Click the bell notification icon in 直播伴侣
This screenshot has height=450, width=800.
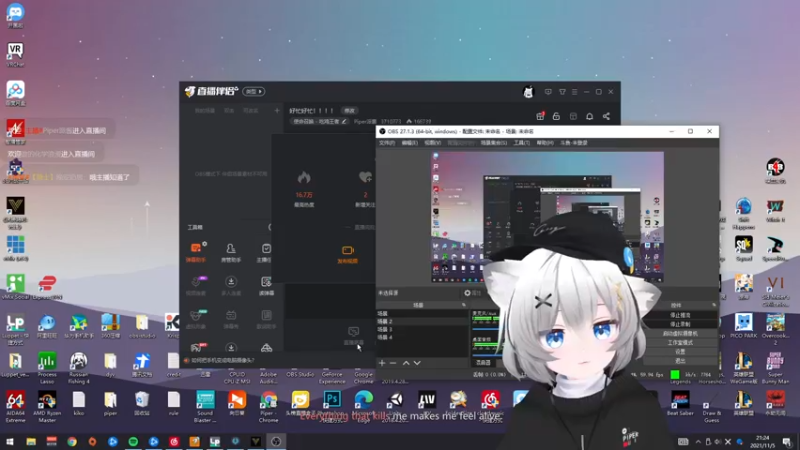(589, 116)
